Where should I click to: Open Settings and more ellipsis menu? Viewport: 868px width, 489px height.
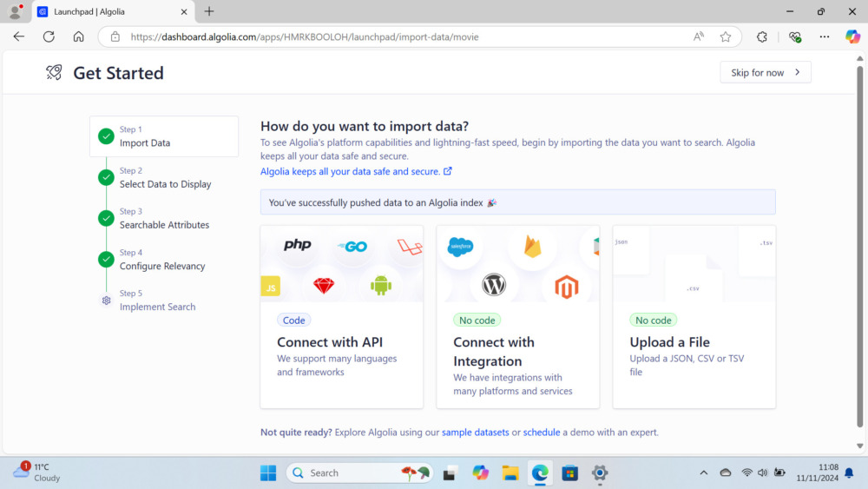pyautogui.click(x=825, y=36)
